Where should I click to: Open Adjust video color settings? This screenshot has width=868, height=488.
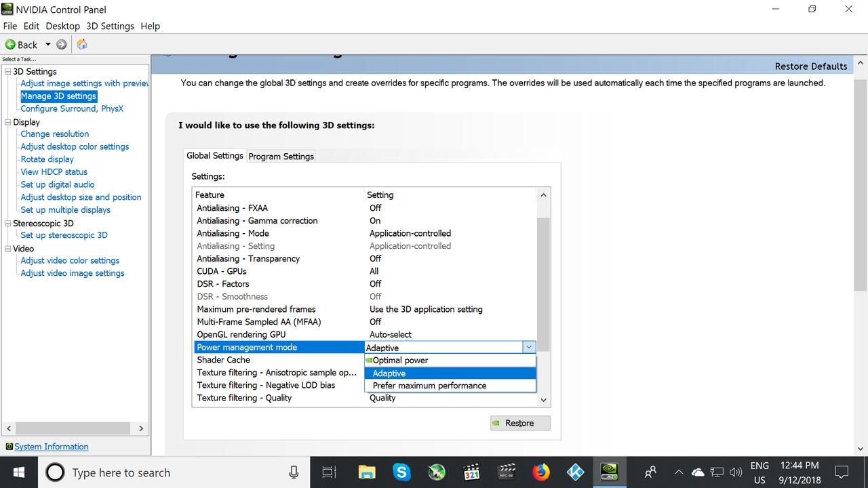click(x=70, y=260)
